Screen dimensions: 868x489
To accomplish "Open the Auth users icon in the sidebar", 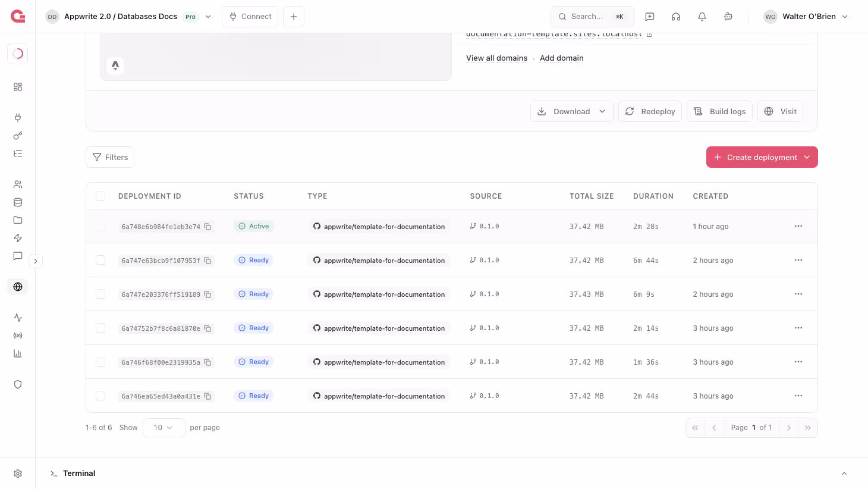I will 18,184.
